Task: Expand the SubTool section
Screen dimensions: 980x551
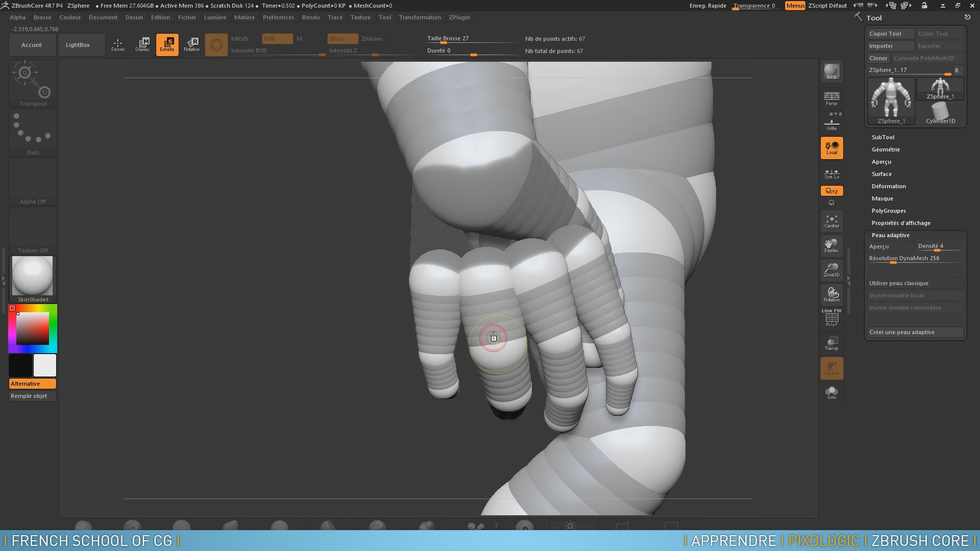Action: (x=883, y=137)
